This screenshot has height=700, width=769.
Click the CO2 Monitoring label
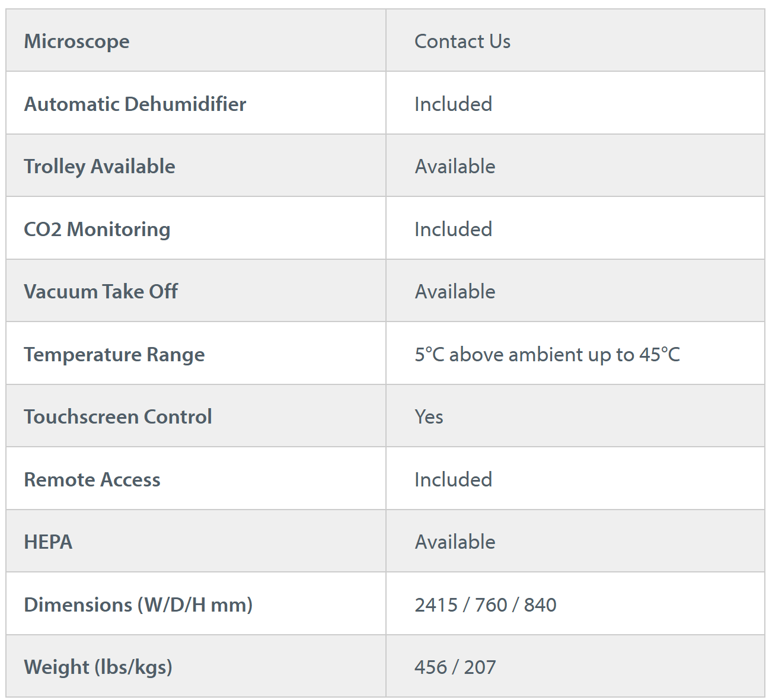click(x=97, y=229)
